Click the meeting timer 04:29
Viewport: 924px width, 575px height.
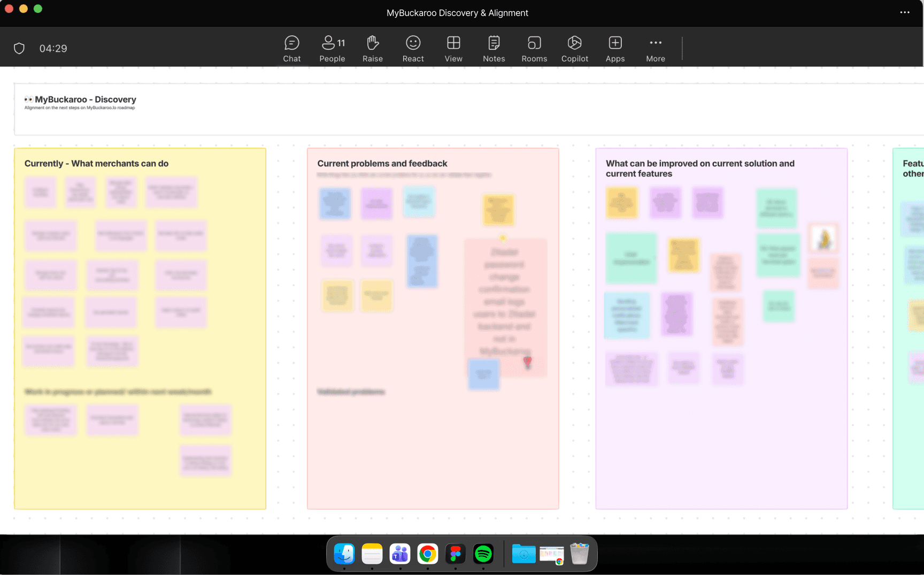[53, 49]
